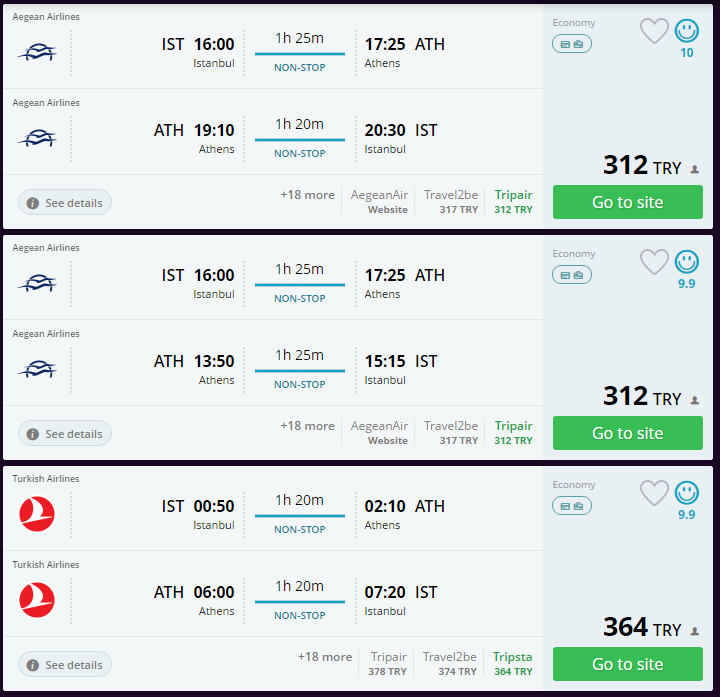Go to site for 364 TRY flight
This screenshot has height=697, width=720.
(x=627, y=664)
